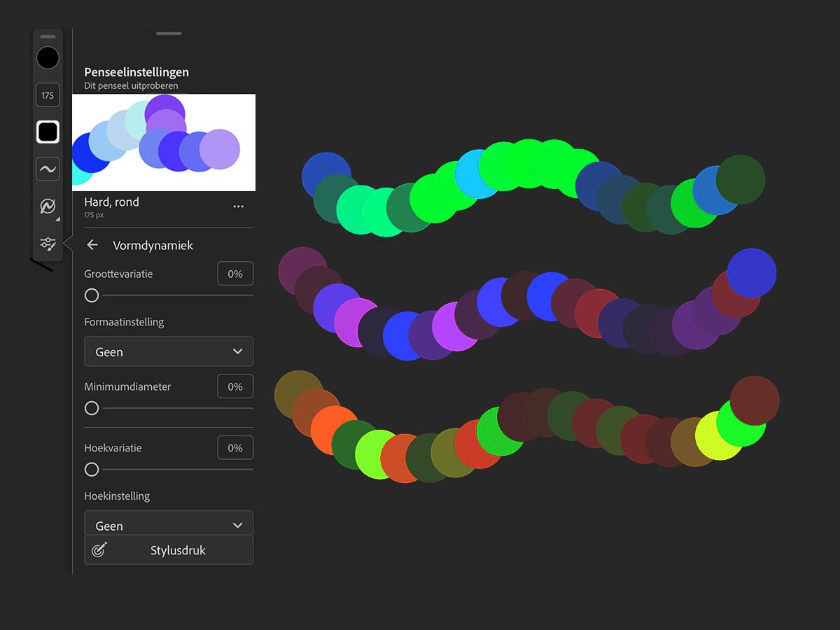Expand the Formaatinstelling Geen dropdown
The width and height of the screenshot is (840, 630).
click(169, 351)
